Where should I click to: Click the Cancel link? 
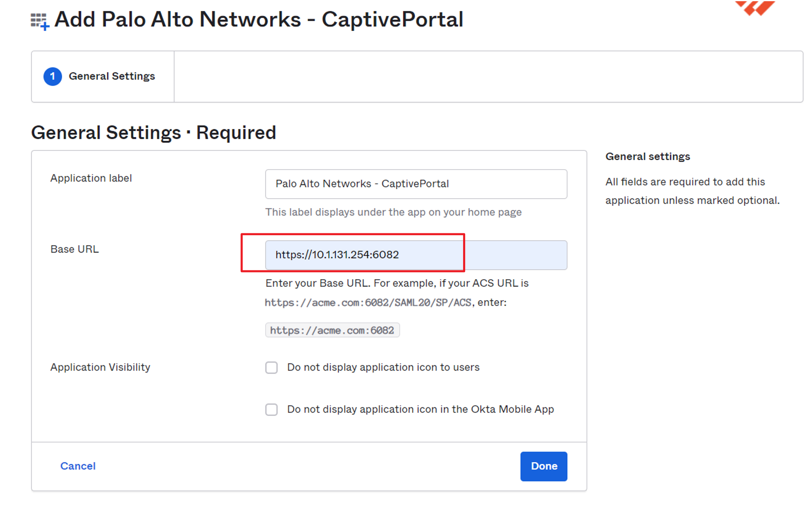click(78, 466)
